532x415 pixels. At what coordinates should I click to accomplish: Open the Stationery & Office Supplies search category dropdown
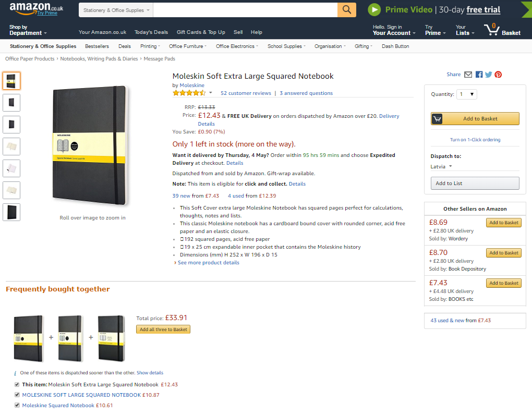point(116,10)
